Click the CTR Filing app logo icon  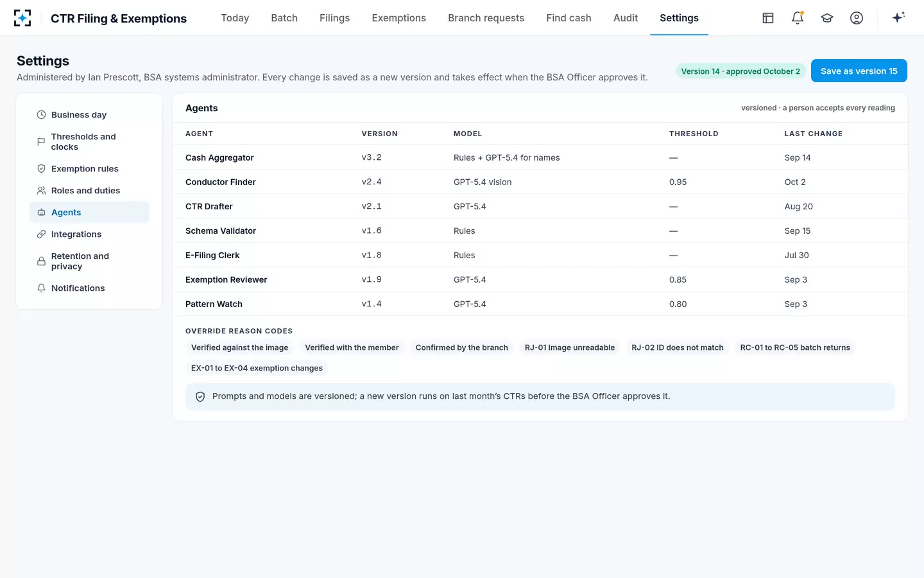click(22, 18)
